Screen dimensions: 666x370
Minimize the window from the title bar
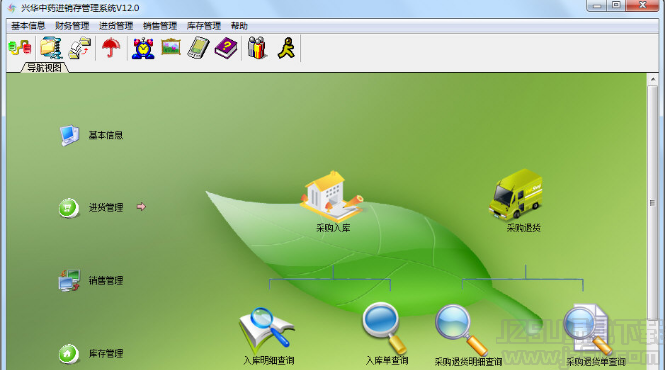[x=596, y=5]
